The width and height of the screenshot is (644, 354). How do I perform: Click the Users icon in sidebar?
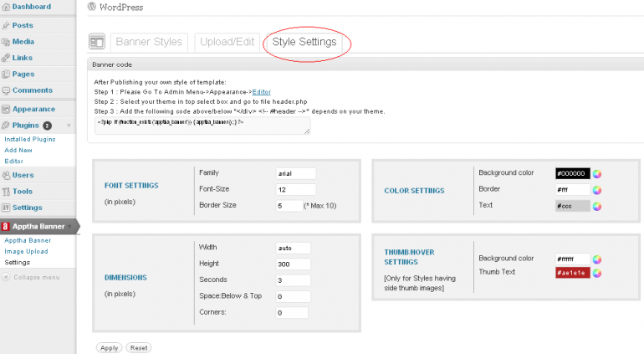pos(6,176)
